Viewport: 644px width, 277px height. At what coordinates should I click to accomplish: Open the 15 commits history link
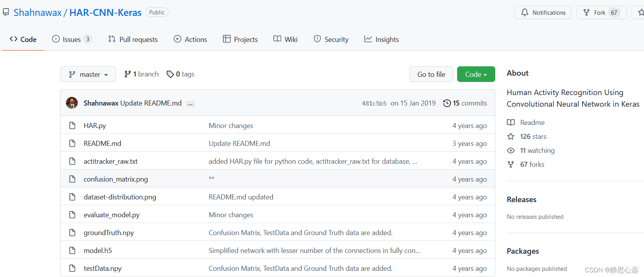[x=465, y=103]
